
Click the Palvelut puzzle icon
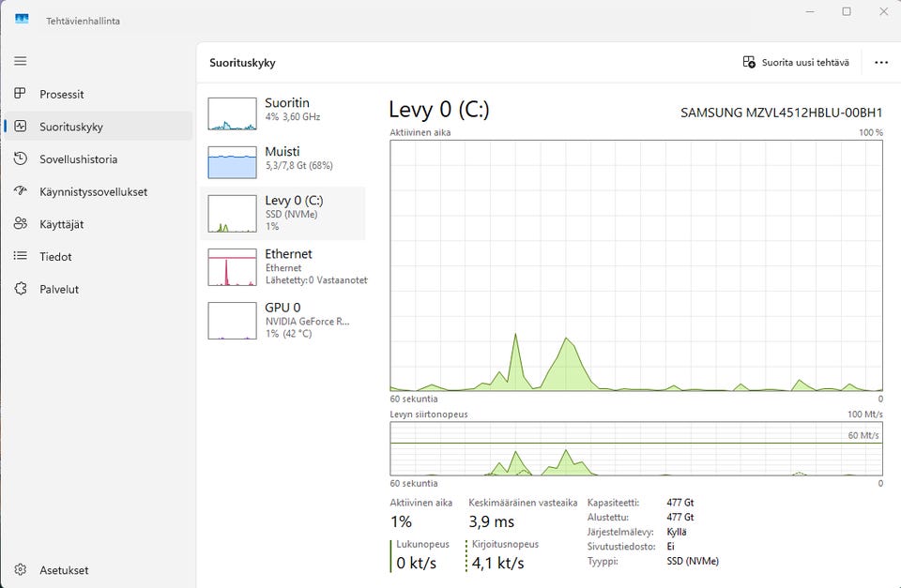(x=20, y=288)
